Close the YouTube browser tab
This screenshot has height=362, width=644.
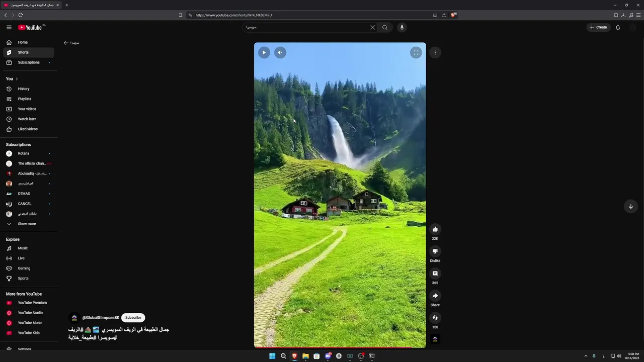(58, 5)
